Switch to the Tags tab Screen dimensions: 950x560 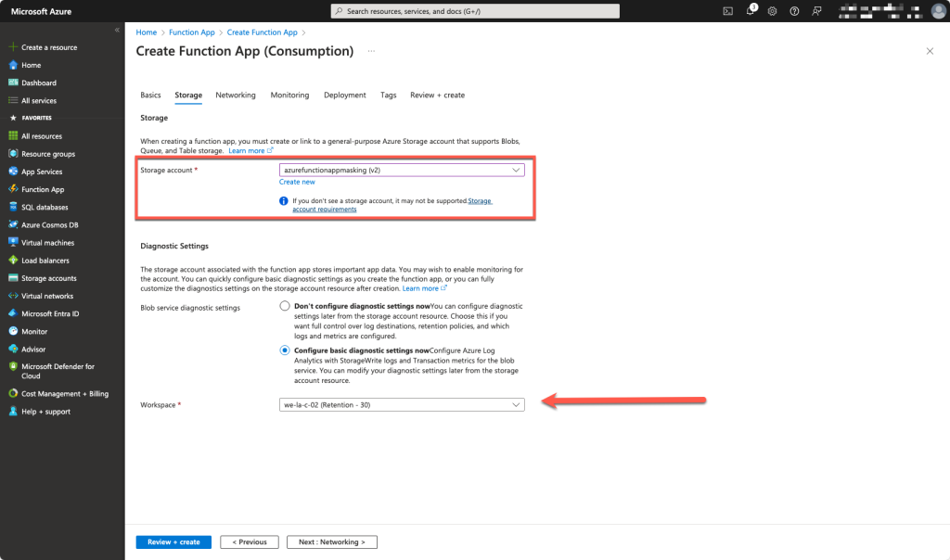tap(389, 95)
